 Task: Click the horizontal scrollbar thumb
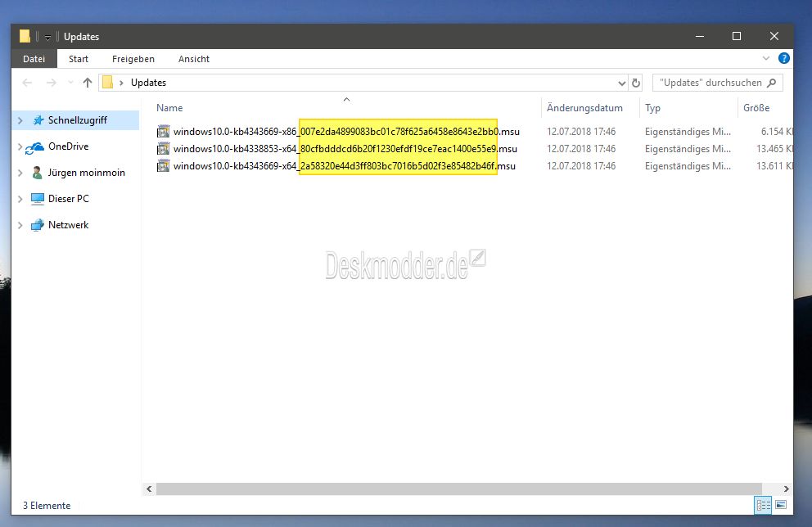[x=459, y=489]
